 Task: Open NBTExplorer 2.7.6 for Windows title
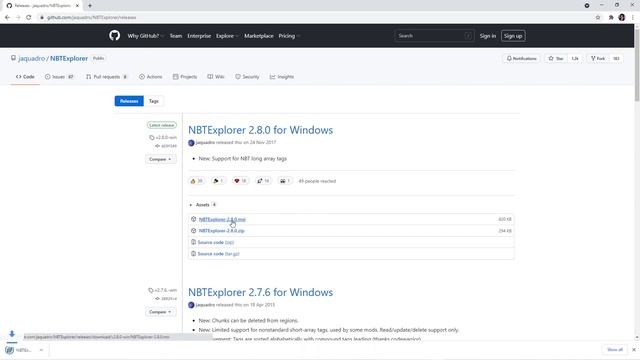tap(260, 292)
